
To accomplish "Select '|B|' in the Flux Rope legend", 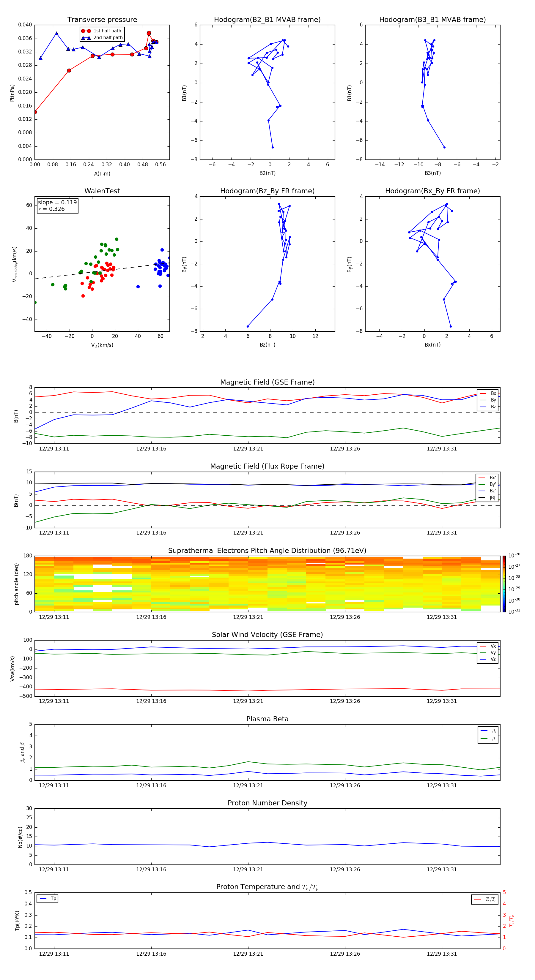I will [x=487, y=498].
